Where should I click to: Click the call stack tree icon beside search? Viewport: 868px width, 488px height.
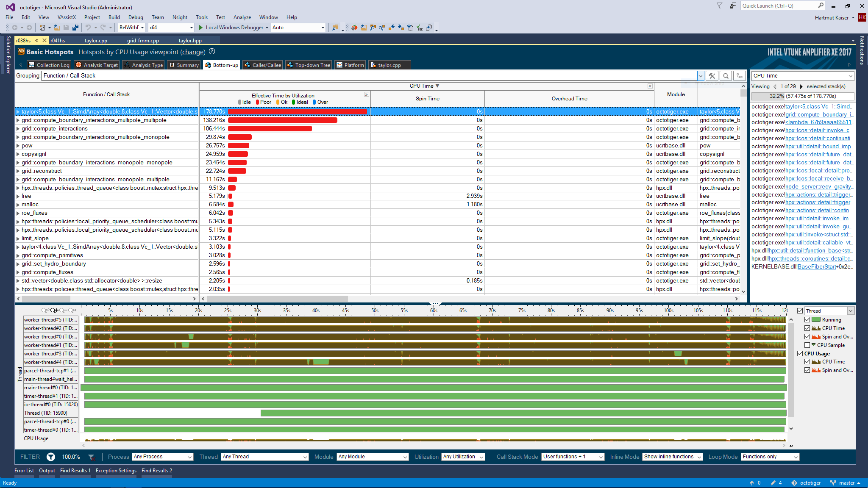(740, 76)
